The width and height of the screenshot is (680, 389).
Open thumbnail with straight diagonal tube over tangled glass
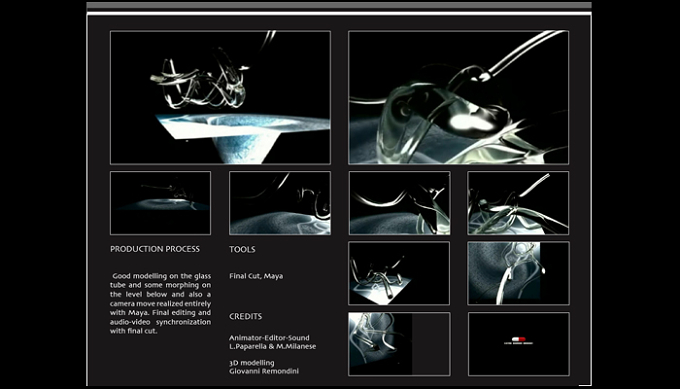click(x=518, y=203)
